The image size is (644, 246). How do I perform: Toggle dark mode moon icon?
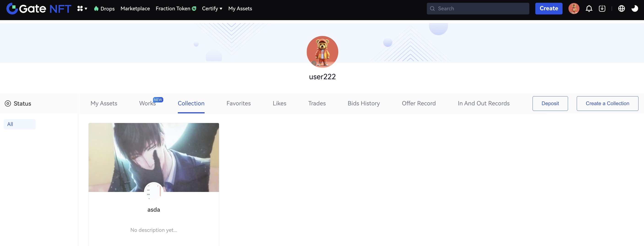(x=634, y=9)
